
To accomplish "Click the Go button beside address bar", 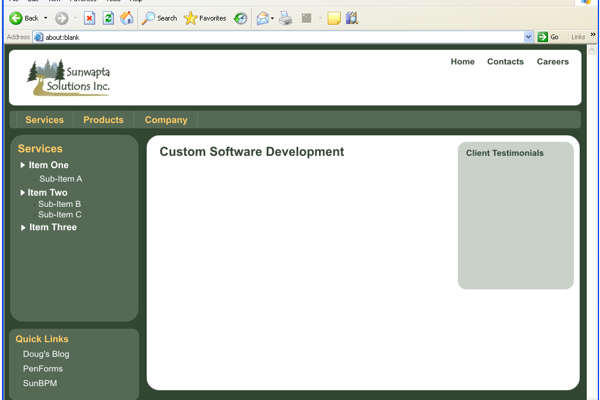I will (x=548, y=37).
